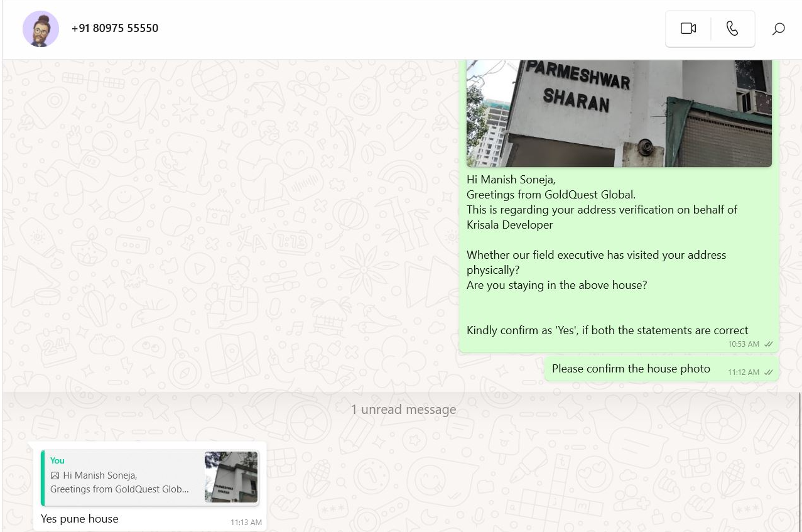The image size is (802, 532).
Task: Select the 'Yes pune house' message
Action: pos(80,519)
